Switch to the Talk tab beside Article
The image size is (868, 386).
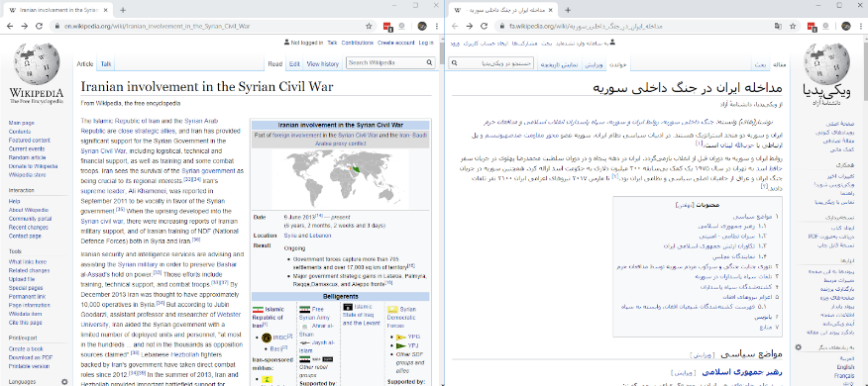(106, 64)
